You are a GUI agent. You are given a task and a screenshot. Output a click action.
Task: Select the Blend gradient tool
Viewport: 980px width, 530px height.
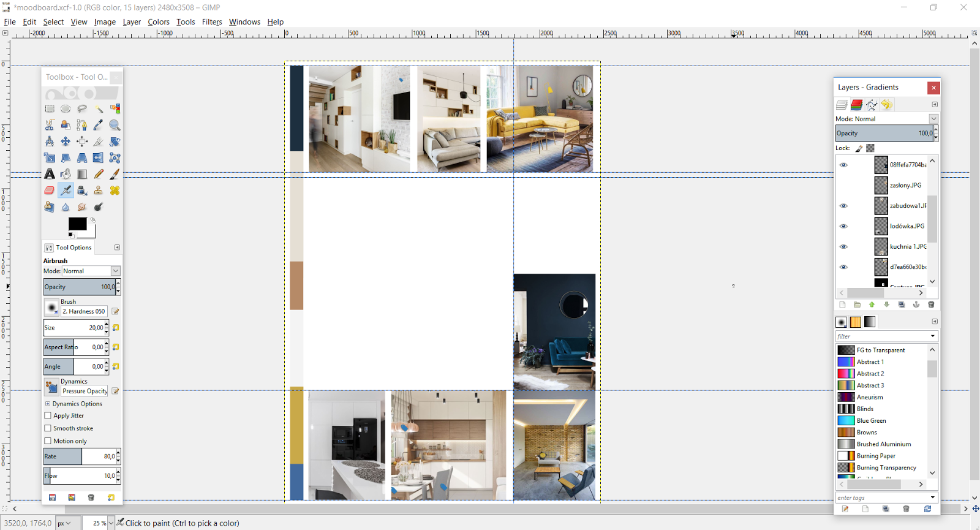82,174
